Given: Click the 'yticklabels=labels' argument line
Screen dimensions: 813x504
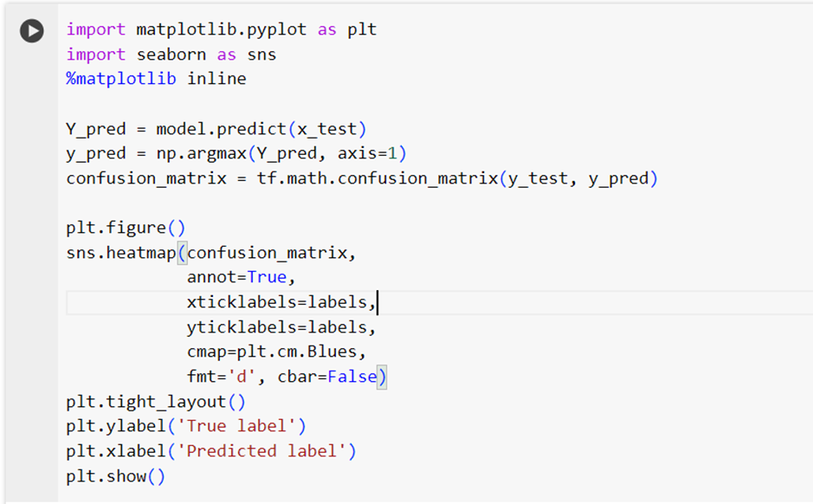Looking at the screenshot, I should click(x=281, y=328).
